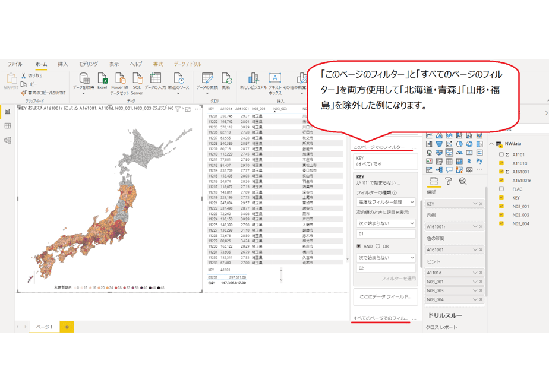
Task: Select the AND radio button
Action: pyautogui.click(x=358, y=246)
